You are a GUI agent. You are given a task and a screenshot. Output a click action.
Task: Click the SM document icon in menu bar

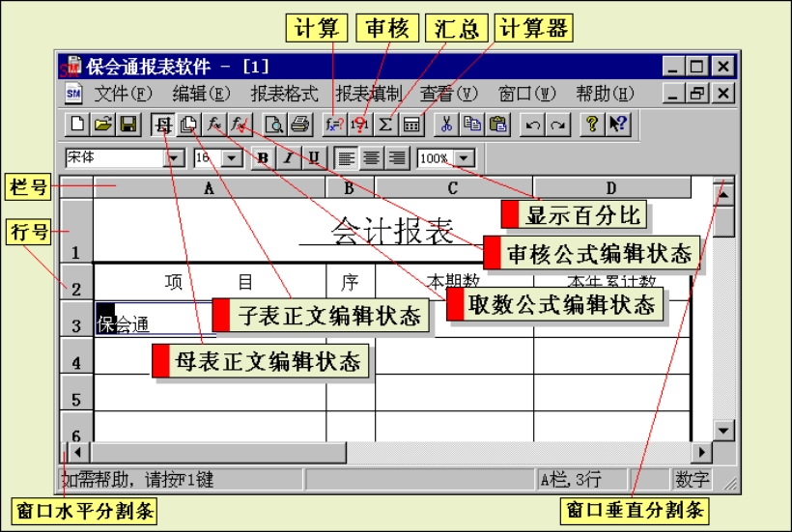tap(73, 94)
